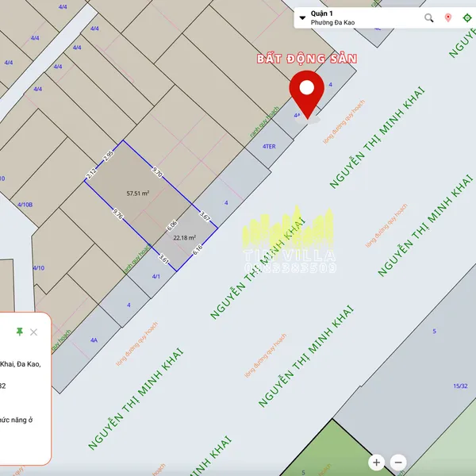Screen dimensions: 476x476
Task: Click the parcel labeled 15/32
Action: point(459,386)
